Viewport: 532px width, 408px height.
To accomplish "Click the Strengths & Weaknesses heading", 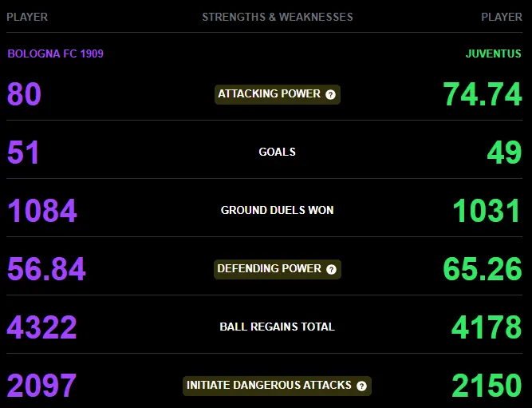I will [278, 17].
